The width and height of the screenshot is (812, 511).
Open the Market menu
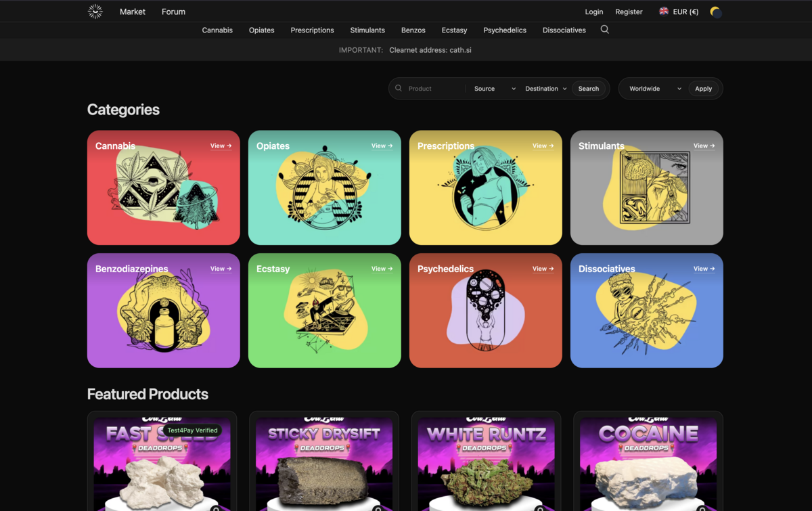(x=133, y=12)
